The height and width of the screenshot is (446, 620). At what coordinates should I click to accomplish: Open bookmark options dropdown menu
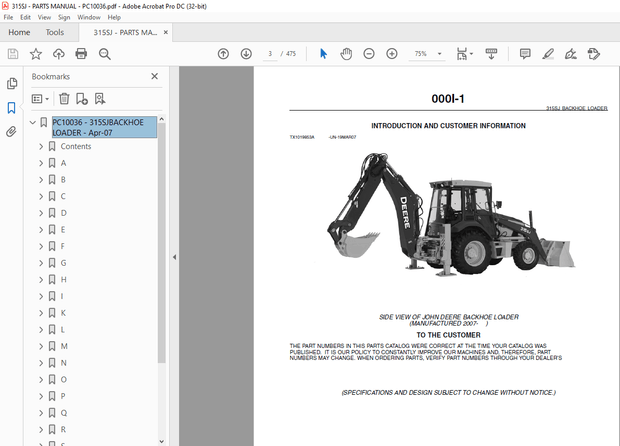(x=40, y=98)
